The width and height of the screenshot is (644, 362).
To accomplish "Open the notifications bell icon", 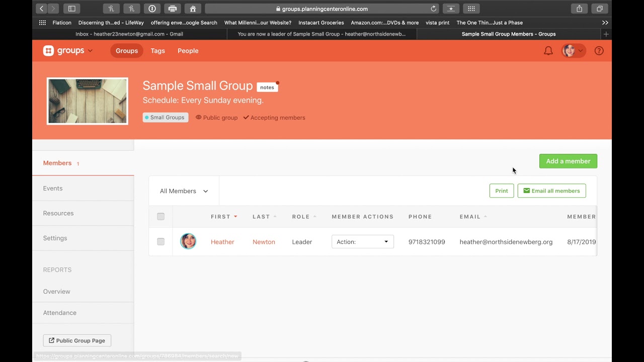I will (x=548, y=51).
